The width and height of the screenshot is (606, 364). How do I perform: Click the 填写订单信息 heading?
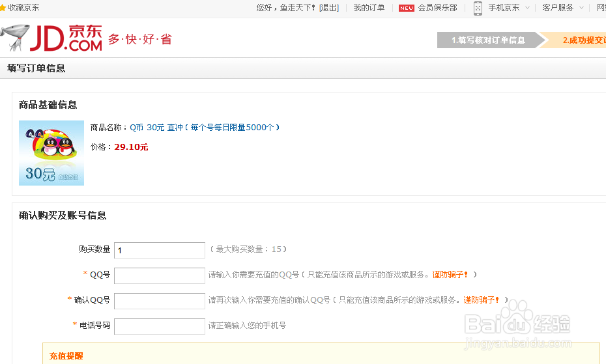[x=36, y=68]
